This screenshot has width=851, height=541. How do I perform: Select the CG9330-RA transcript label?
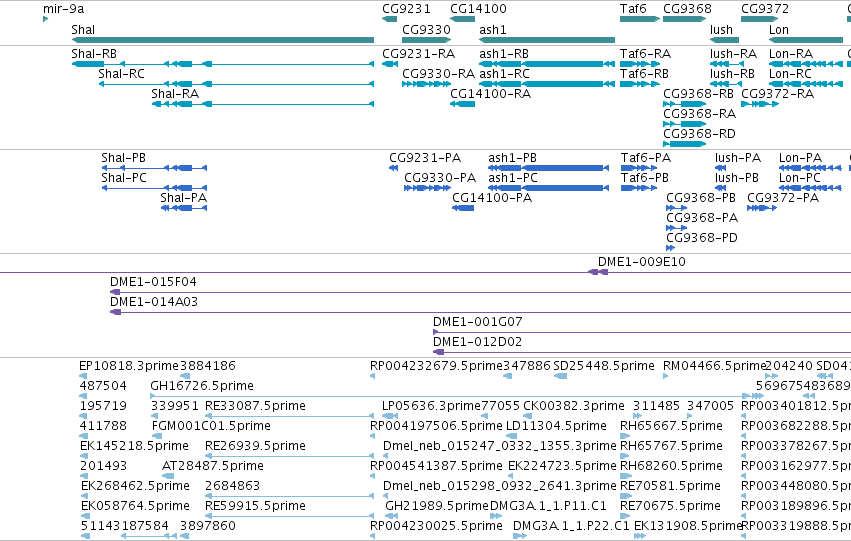(439, 74)
